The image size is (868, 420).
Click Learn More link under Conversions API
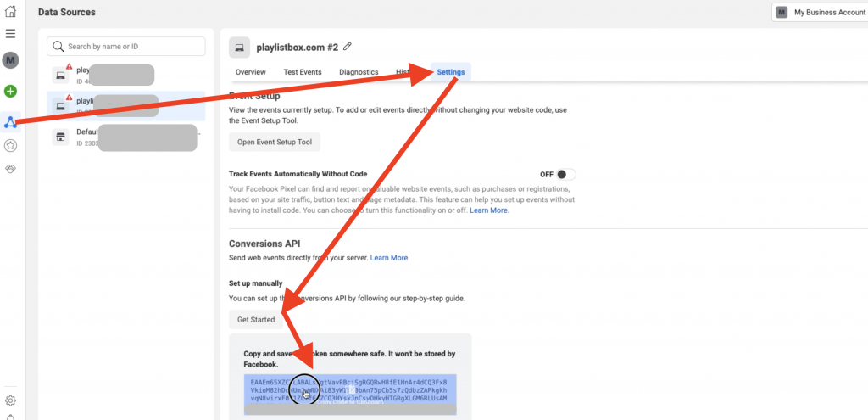click(388, 258)
